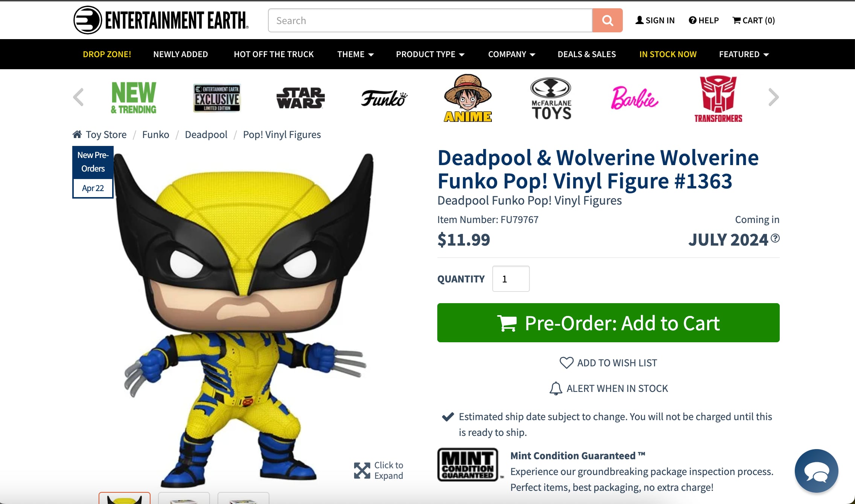Expand the Theme dropdown menu

(355, 54)
